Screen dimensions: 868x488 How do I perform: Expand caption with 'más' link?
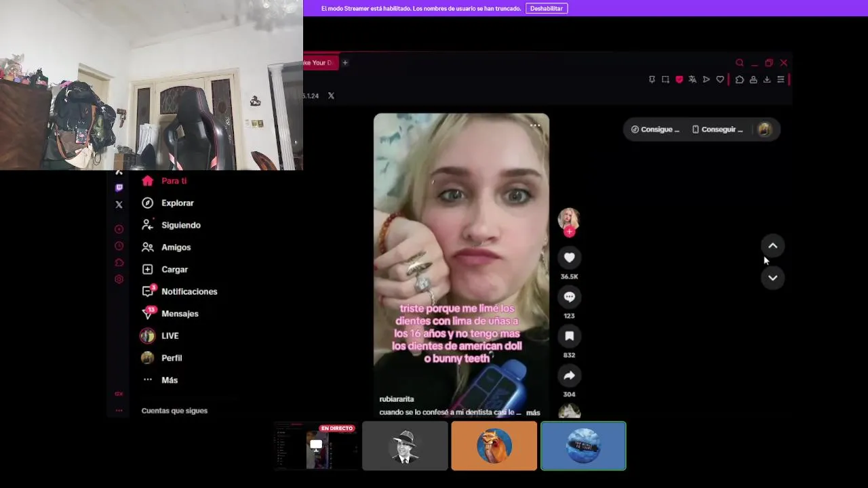click(533, 412)
